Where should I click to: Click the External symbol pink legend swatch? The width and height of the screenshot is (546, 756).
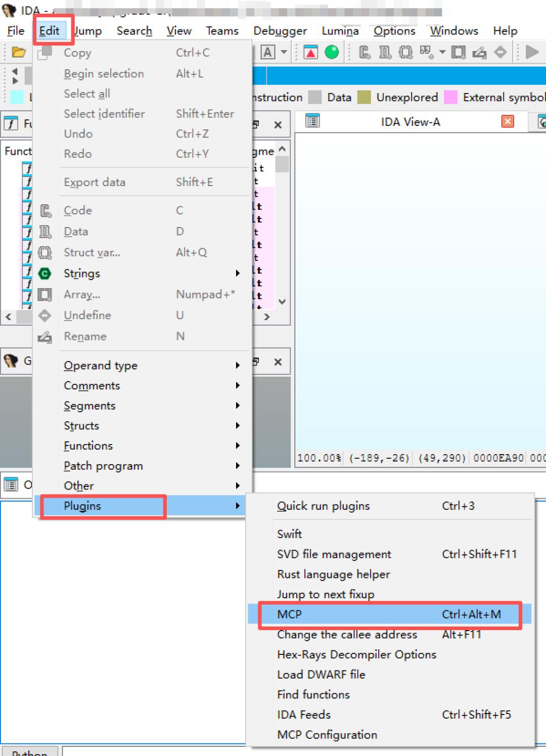tap(450, 97)
